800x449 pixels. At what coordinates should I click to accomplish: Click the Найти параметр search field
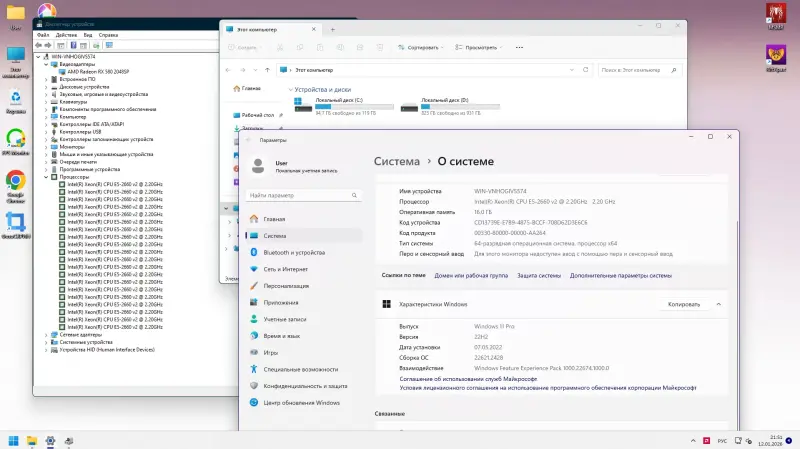tap(300, 195)
